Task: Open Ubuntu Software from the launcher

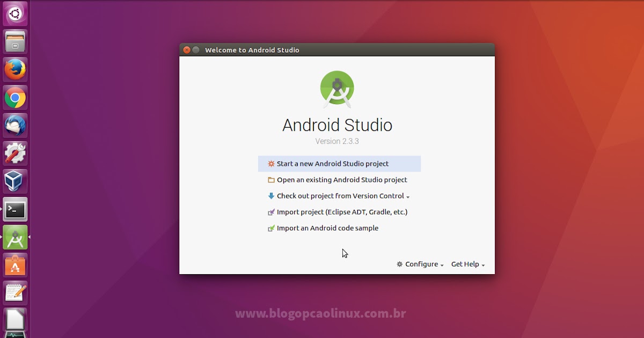Action: pos(15,265)
